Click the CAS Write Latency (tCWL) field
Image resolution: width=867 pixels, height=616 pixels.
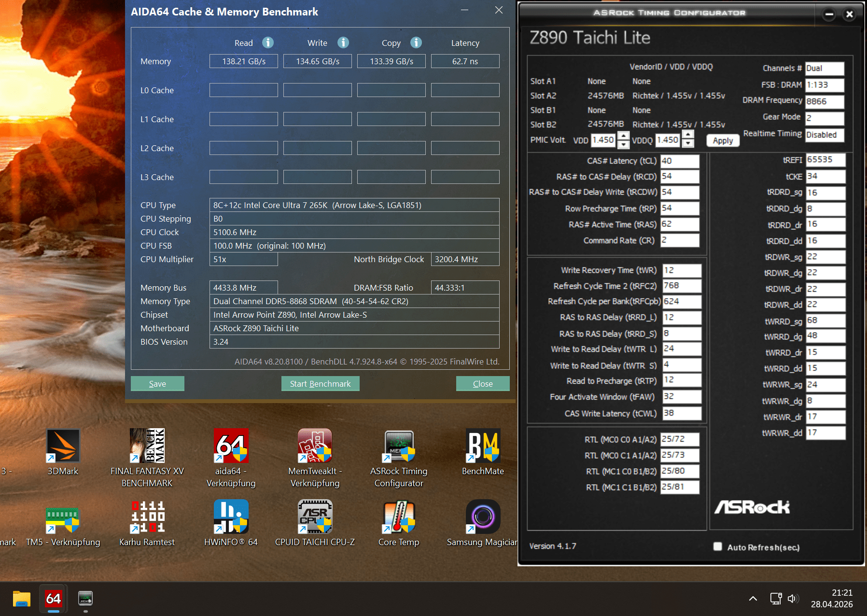pyautogui.click(x=682, y=413)
